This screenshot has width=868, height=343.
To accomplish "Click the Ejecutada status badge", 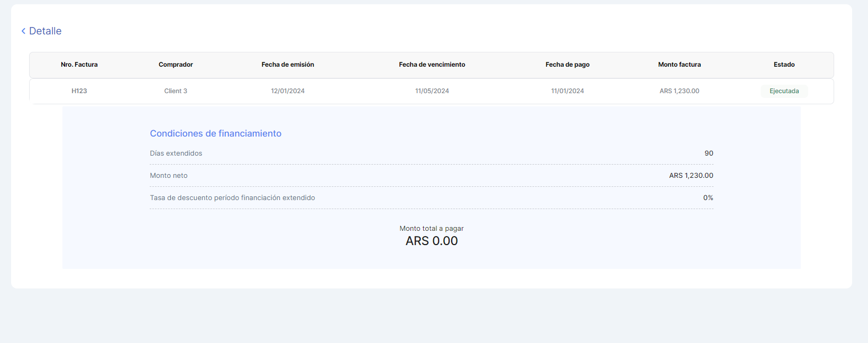I will 784,91.
